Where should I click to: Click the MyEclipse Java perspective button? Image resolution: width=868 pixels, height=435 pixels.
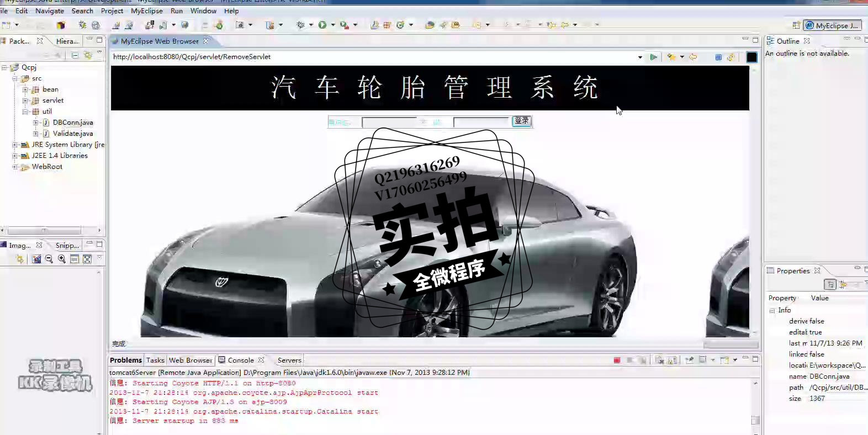pyautogui.click(x=832, y=25)
